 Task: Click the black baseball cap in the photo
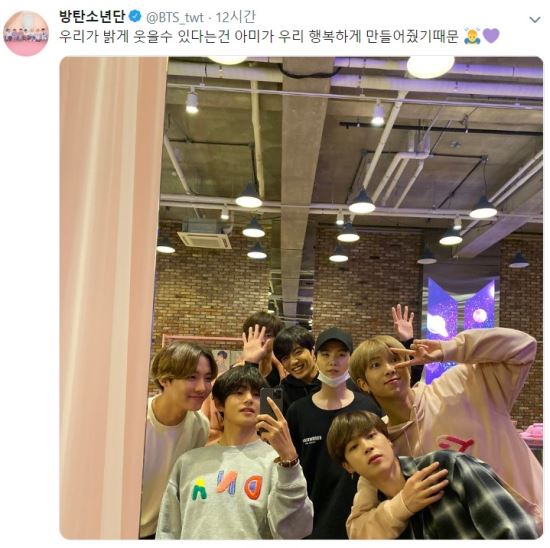tap(333, 340)
